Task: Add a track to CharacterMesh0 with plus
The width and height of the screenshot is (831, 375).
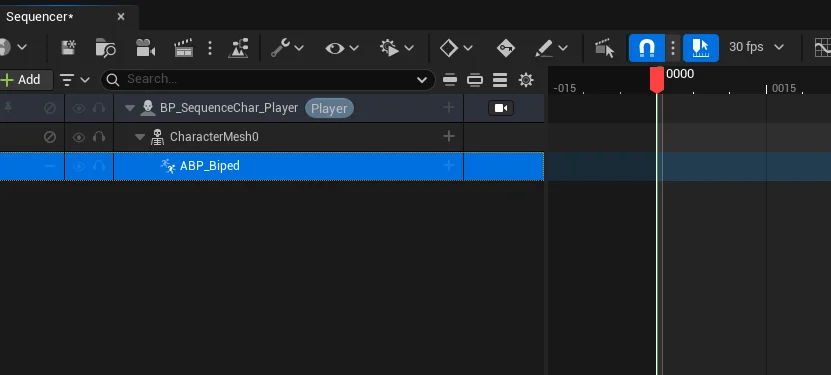Action: point(449,137)
